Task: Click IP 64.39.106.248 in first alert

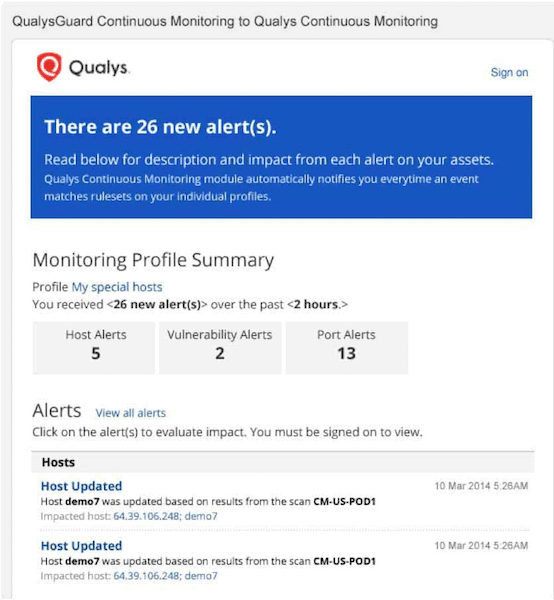Action: tap(146, 516)
